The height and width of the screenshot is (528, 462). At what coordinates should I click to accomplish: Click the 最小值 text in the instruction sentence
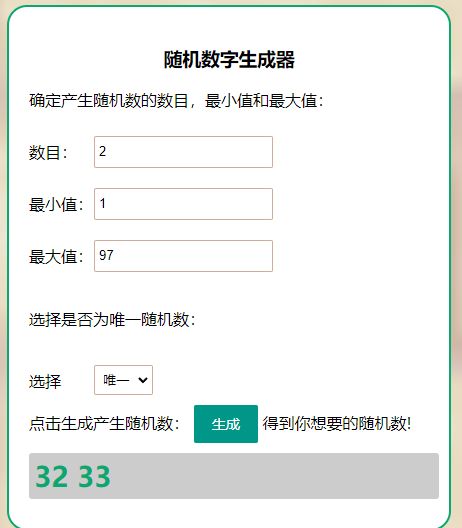(x=229, y=101)
